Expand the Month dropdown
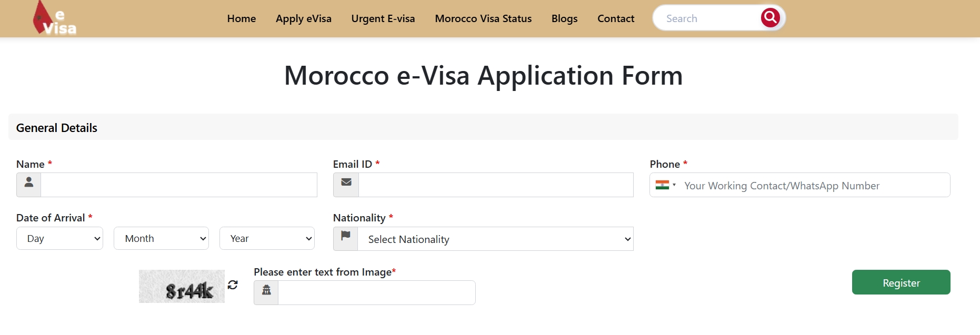The image size is (980, 335). point(161,239)
